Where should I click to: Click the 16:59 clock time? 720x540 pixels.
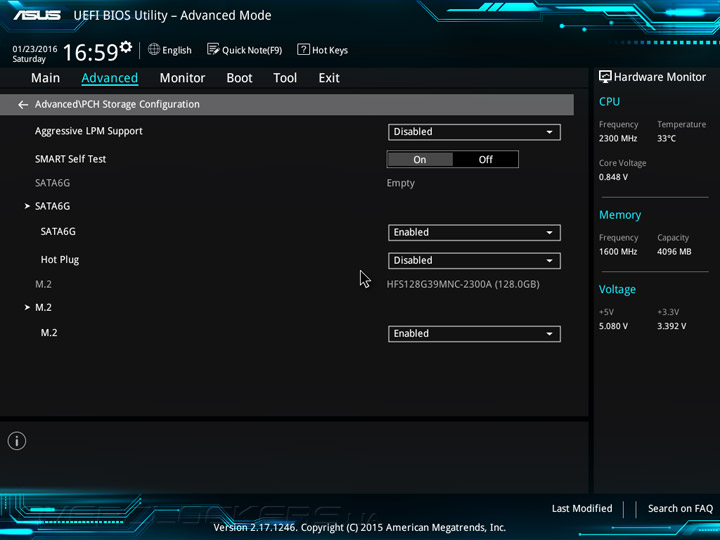[90, 52]
